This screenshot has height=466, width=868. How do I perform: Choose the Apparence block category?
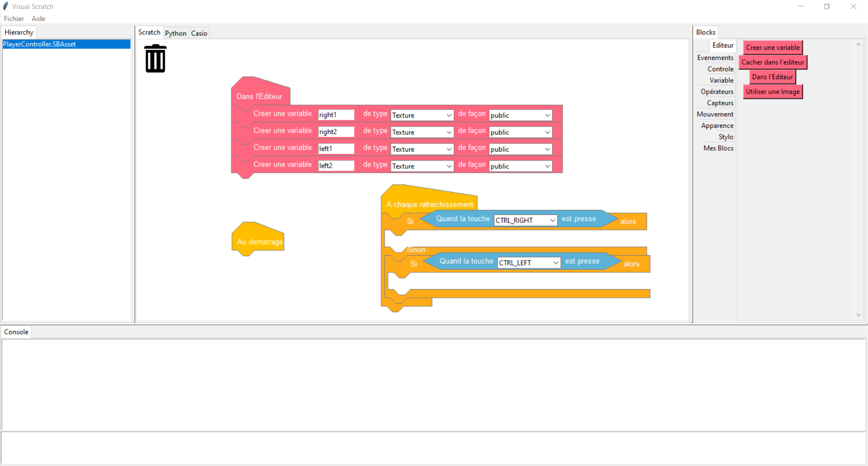pos(717,125)
